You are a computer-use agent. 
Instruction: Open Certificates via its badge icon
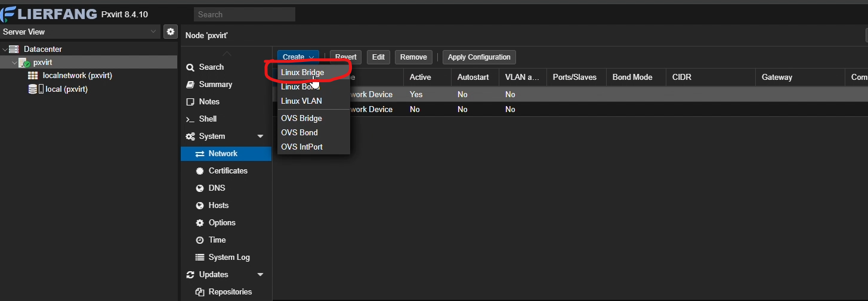[200, 170]
